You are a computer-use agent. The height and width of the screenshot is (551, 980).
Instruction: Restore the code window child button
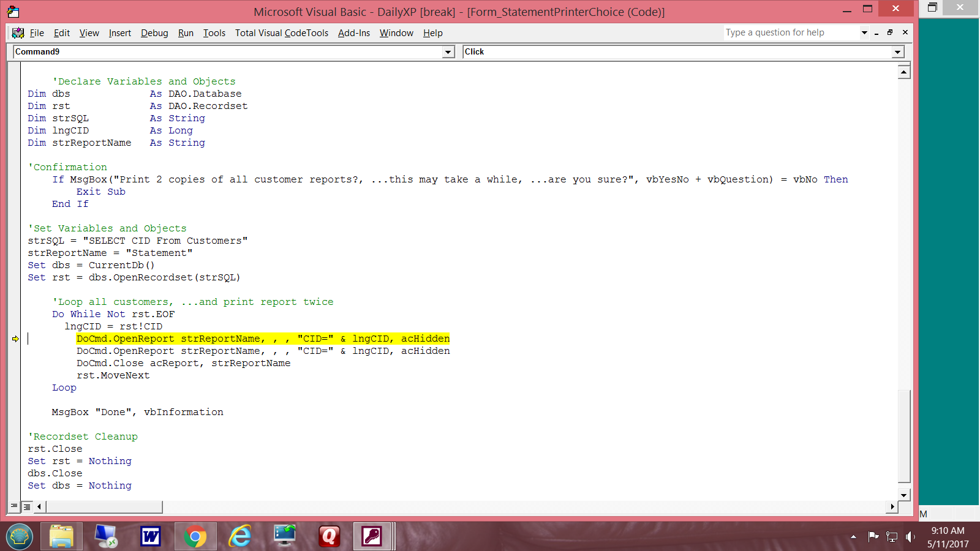[891, 32]
